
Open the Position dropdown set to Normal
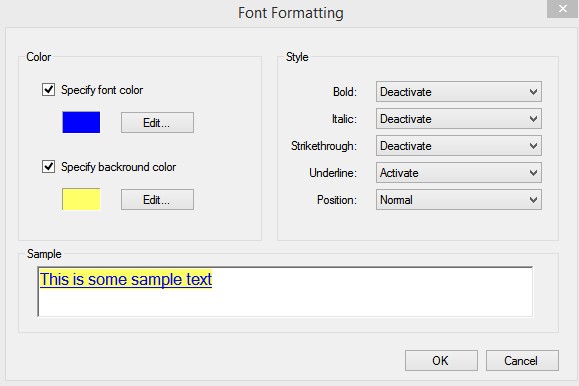[459, 199]
